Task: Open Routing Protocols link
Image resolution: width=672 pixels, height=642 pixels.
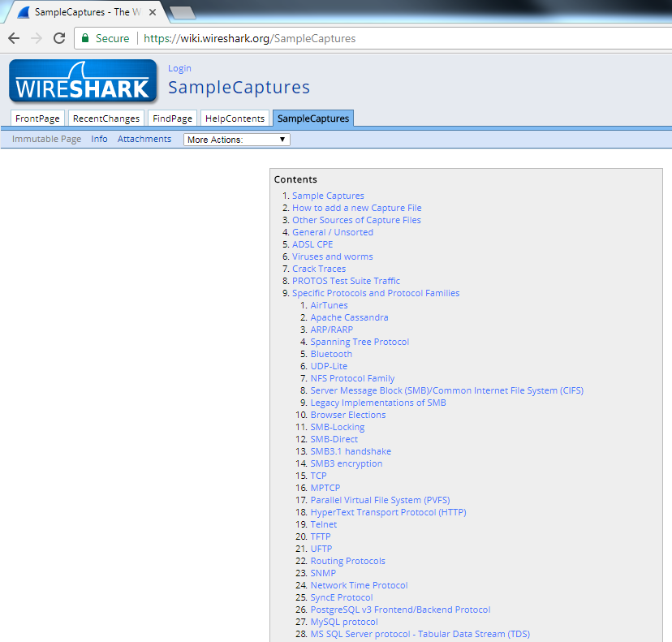Action: pos(347,561)
